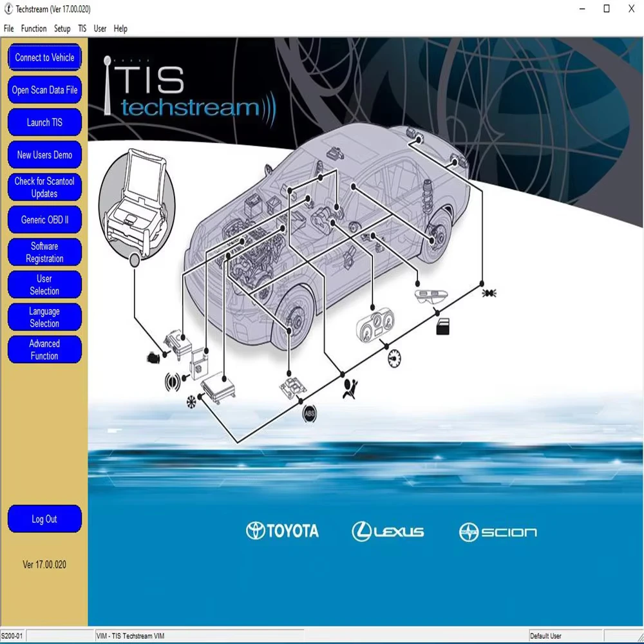Open the User menu
This screenshot has height=644, width=644.
coord(100,28)
